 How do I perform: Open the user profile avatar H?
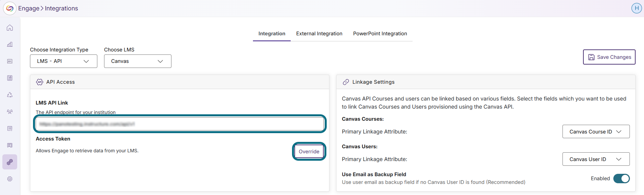point(637,8)
